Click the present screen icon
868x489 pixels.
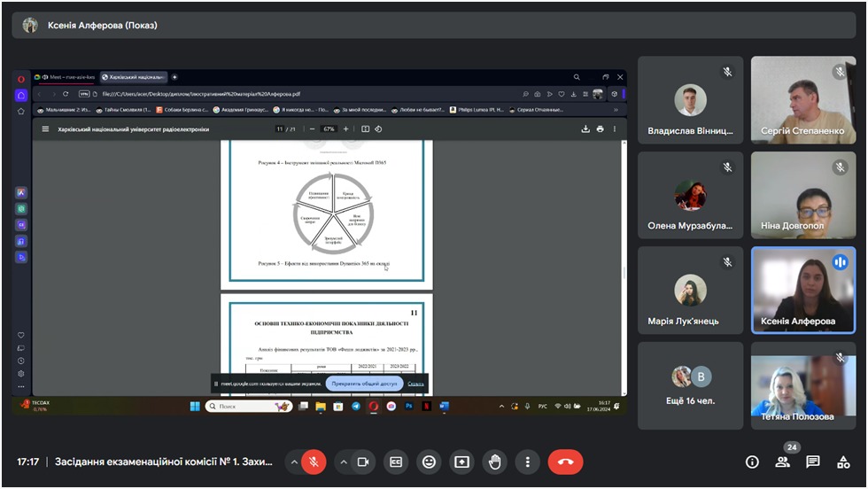pyautogui.click(x=461, y=462)
